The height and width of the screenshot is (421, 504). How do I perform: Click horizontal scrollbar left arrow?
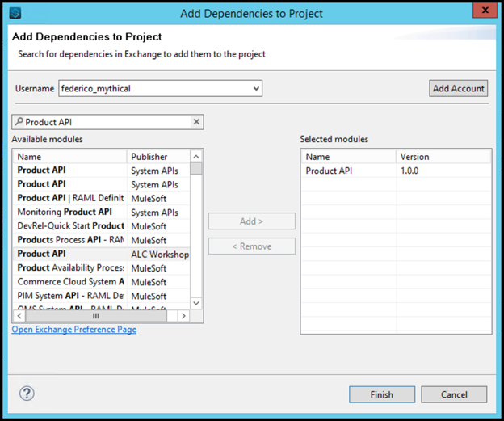19,316
